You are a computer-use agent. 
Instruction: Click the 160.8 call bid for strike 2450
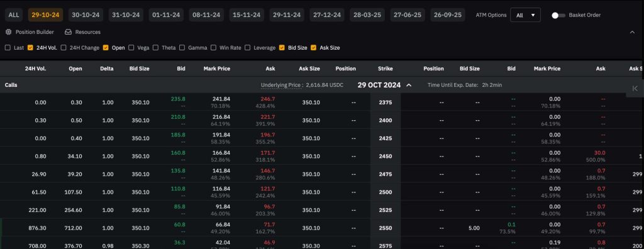point(178,152)
